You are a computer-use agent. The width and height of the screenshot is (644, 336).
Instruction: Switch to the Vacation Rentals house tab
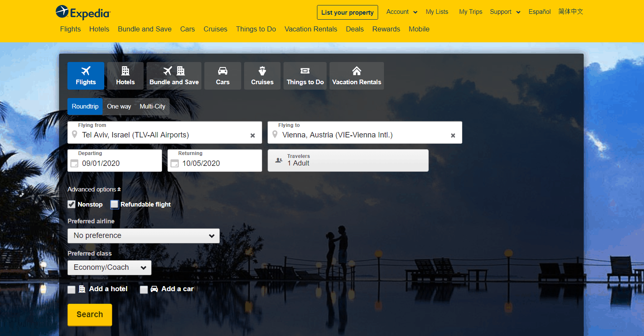(x=357, y=76)
